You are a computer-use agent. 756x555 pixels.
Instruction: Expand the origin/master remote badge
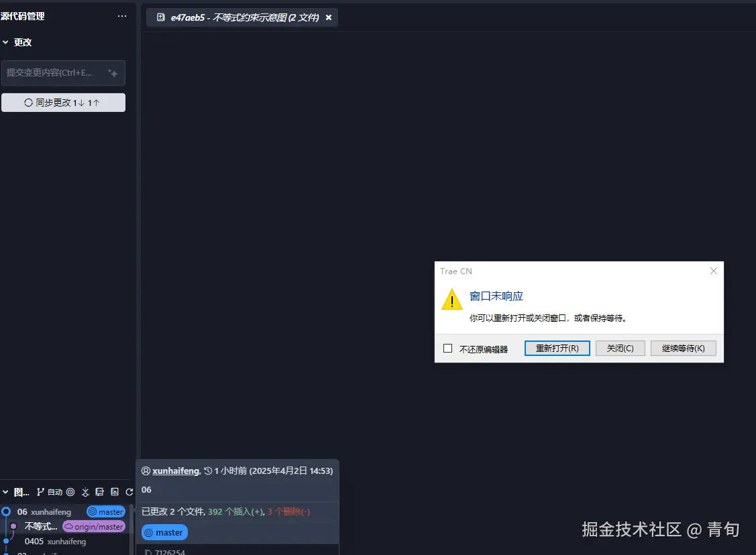pyautogui.click(x=93, y=526)
